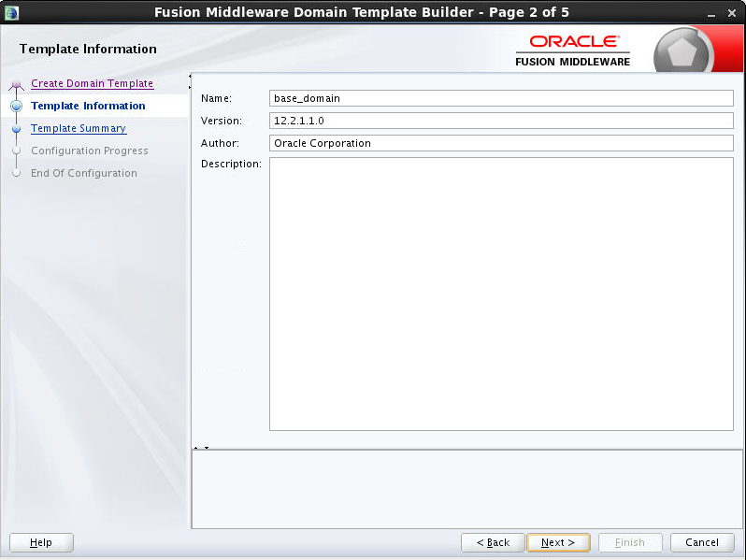Viewport: 746px width, 560px height.
Task: Click the Help button
Action: tap(41, 542)
